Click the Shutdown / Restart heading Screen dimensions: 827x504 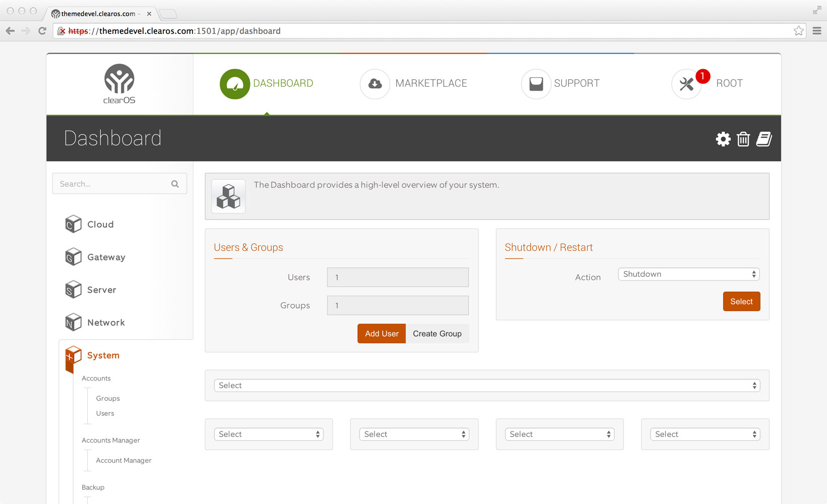coord(548,247)
